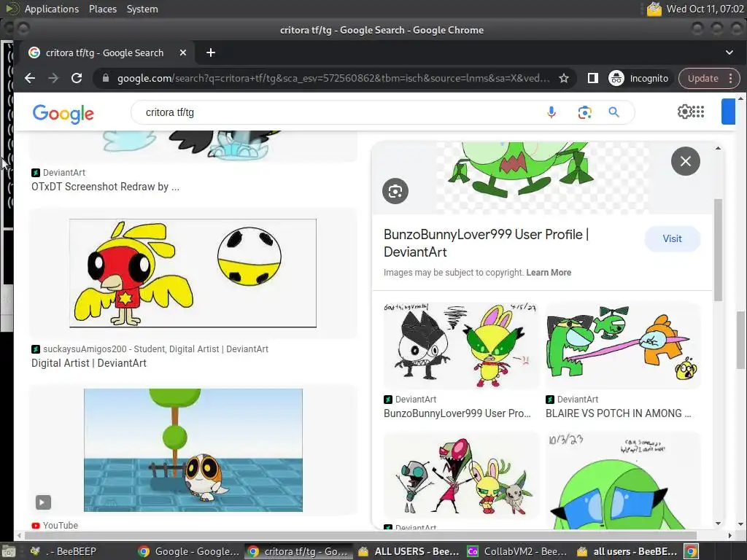This screenshot has width=747, height=560.
Task: Switch to ALL USERS - Bee... taskbar window
Action: tap(408, 551)
